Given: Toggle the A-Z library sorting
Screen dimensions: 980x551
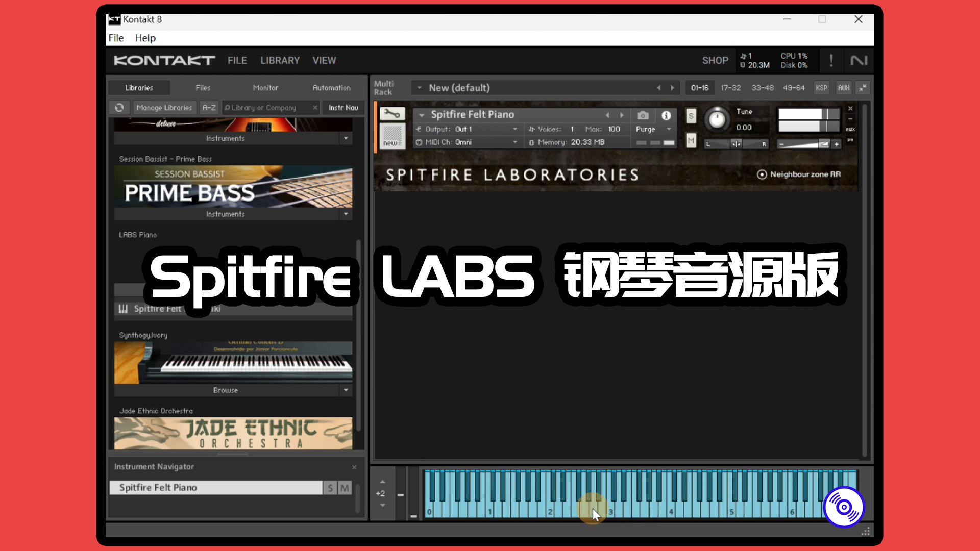Looking at the screenshot, I should click(x=209, y=108).
